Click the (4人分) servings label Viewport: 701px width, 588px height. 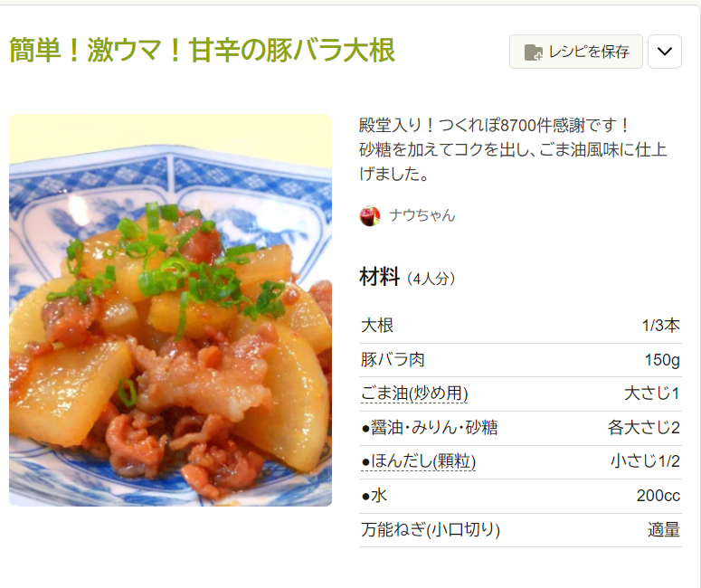coord(431,279)
